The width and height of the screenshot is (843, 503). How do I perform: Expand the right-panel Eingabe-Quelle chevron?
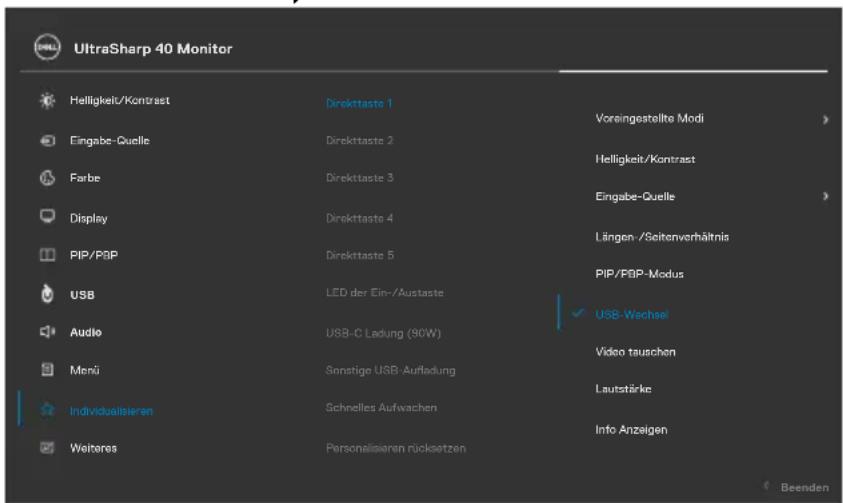click(x=825, y=196)
